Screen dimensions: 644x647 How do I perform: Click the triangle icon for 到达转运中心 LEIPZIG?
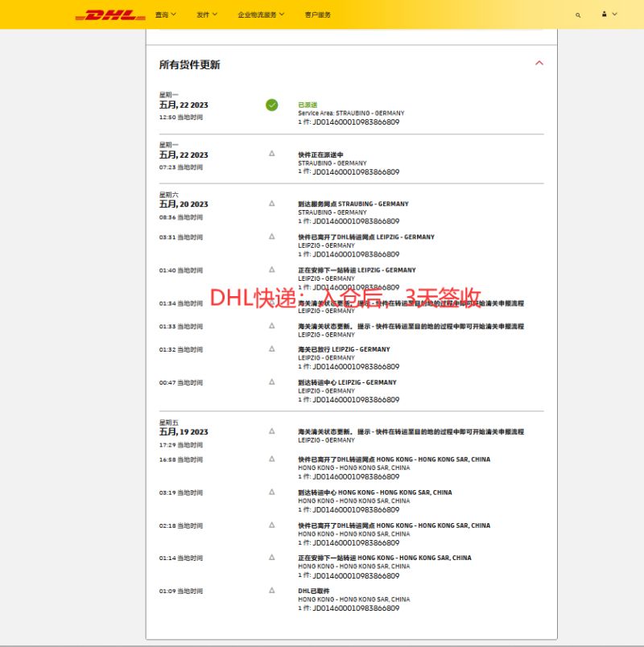[x=271, y=381]
